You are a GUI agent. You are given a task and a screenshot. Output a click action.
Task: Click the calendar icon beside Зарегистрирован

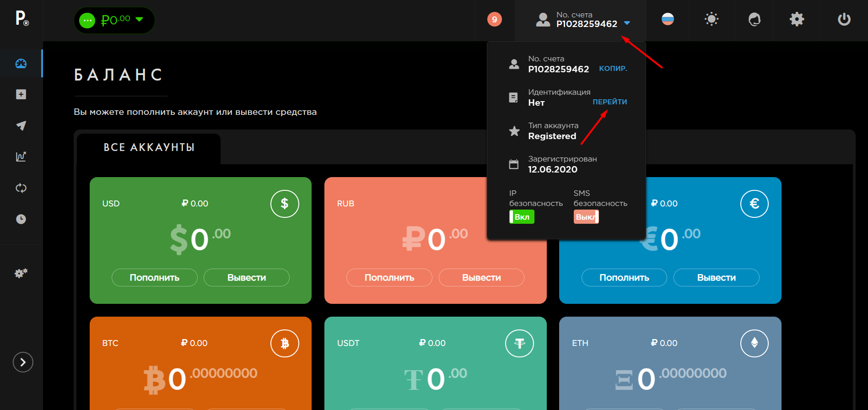click(x=514, y=164)
